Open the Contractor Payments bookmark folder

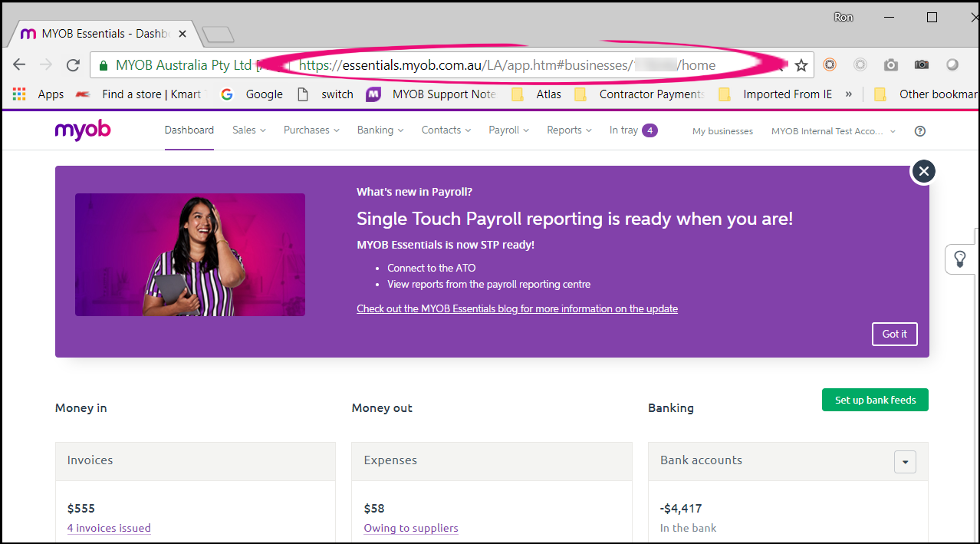[640, 94]
